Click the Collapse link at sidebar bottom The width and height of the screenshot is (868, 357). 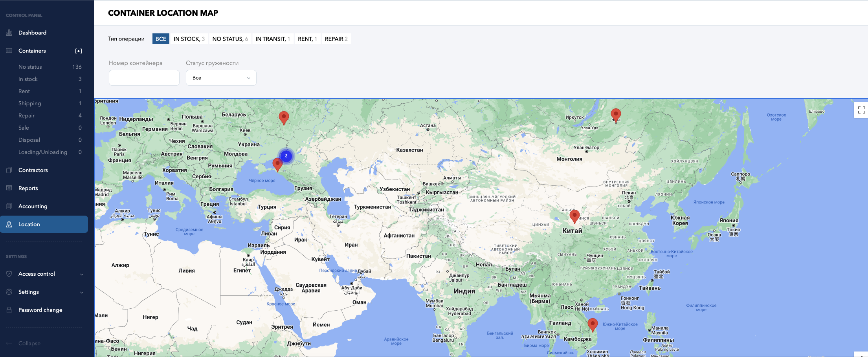29,343
